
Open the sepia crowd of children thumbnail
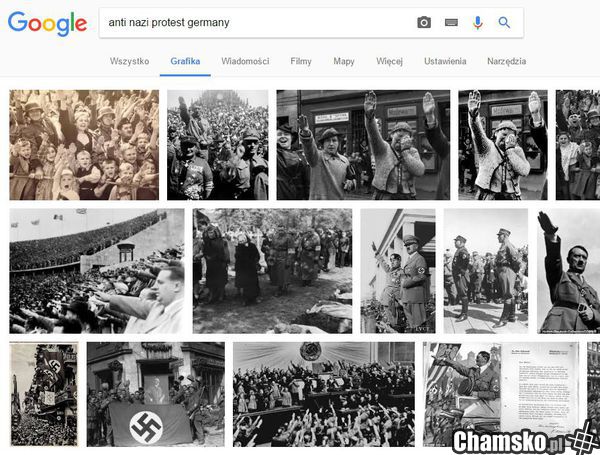click(84, 145)
